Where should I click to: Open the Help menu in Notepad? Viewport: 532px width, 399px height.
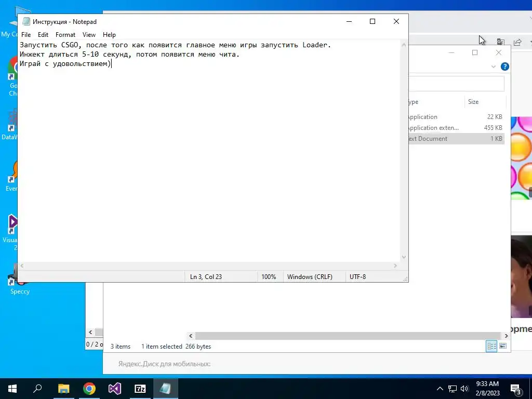[x=109, y=35]
